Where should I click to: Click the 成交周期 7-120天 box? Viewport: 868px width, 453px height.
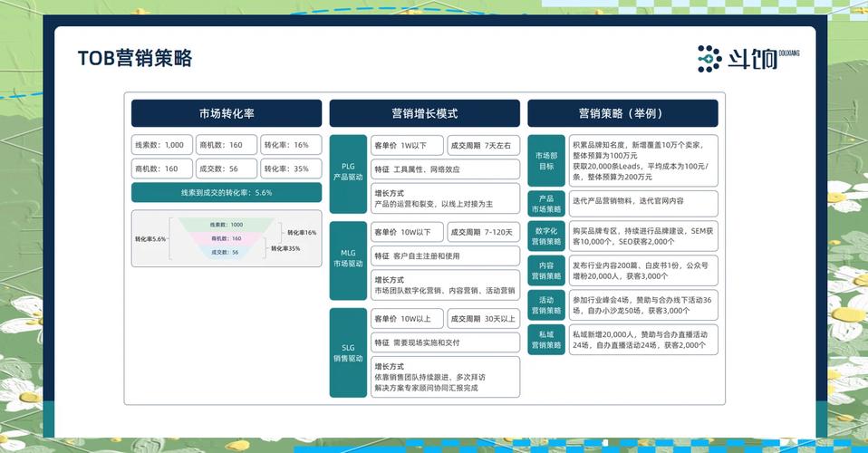[483, 232]
